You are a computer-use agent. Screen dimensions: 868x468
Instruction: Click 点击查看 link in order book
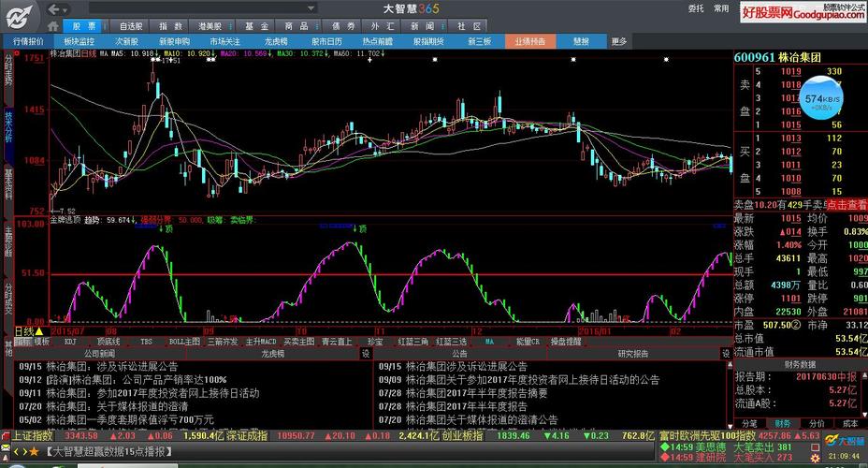pyautogui.click(x=846, y=205)
